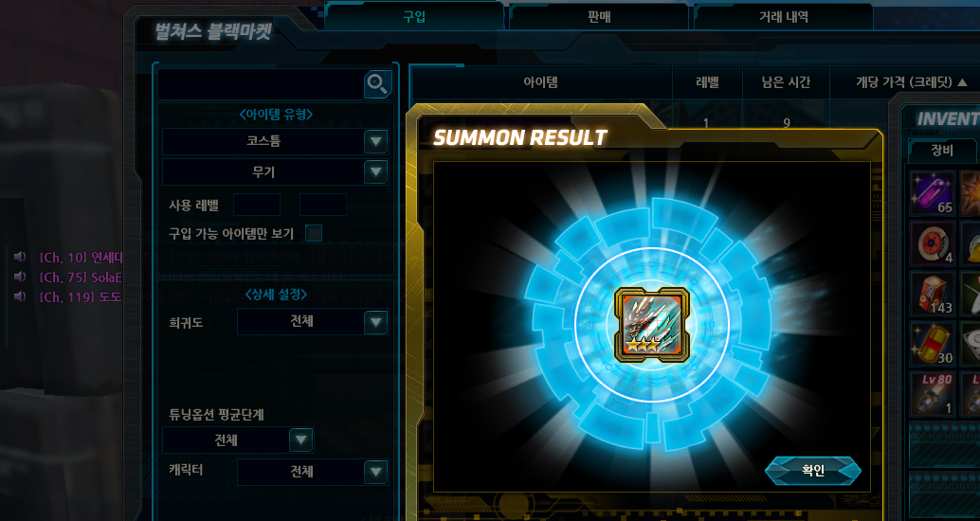Confirm summon result with 확인 button

(x=813, y=471)
